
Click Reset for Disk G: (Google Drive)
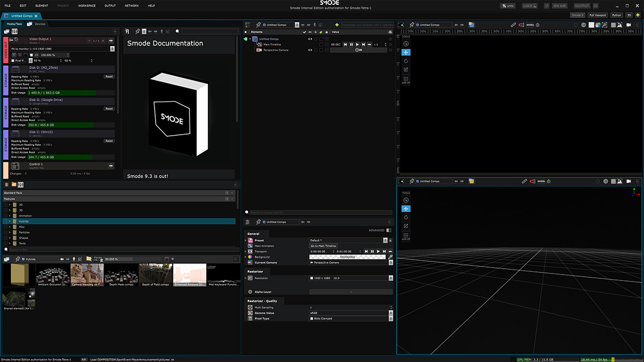coord(109,109)
